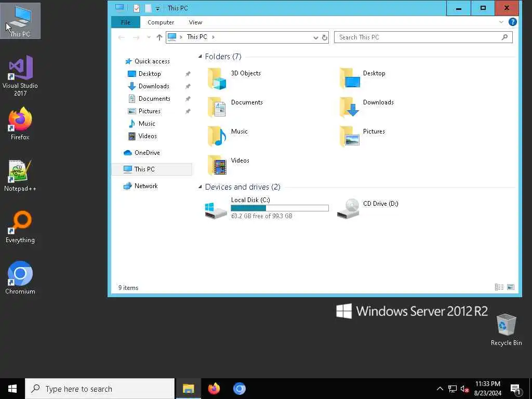Open the address bar history dropdown
The width and height of the screenshot is (532, 399).
point(315,37)
